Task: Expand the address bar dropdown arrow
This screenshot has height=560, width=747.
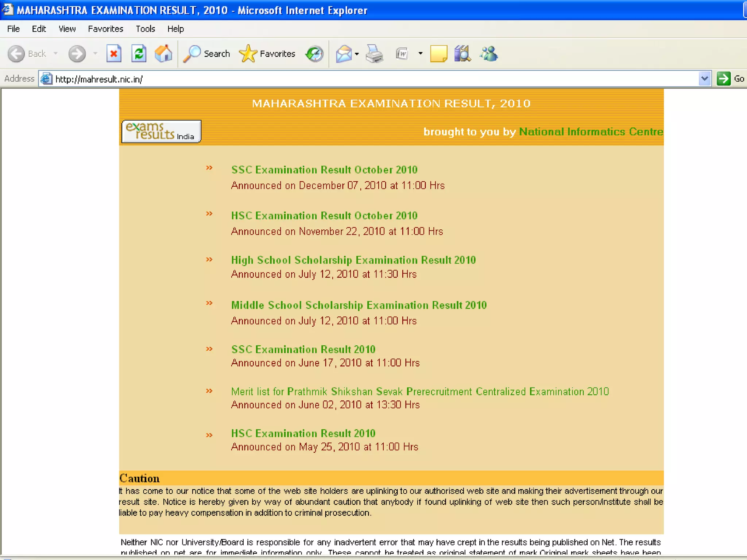Action: point(704,79)
